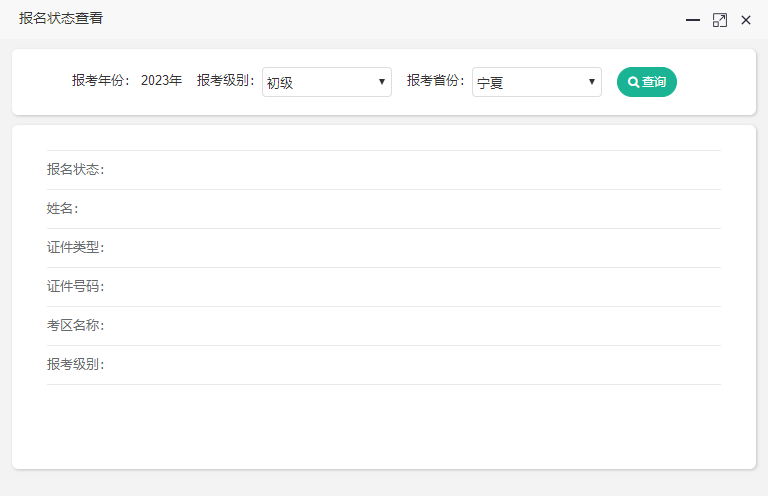
Task: Click the 报考级别 label beside the 初级 dropdown
Action: (x=226, y=81)
